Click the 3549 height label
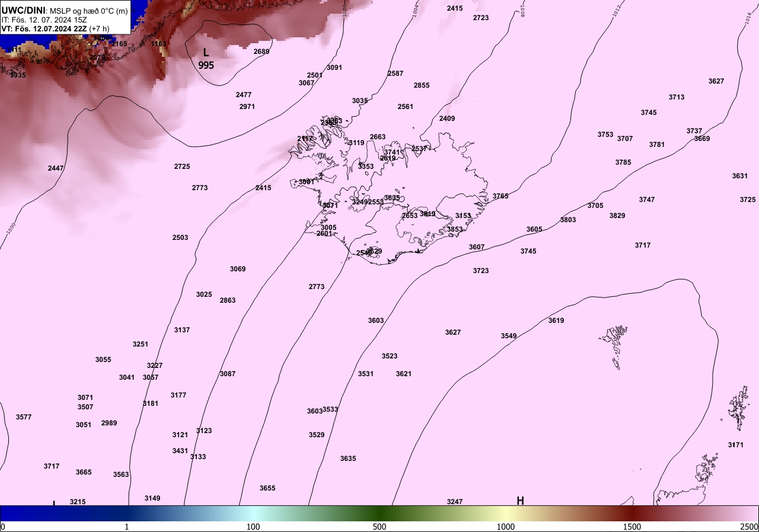This screenshot has height=532, width=759. (509, 336)
